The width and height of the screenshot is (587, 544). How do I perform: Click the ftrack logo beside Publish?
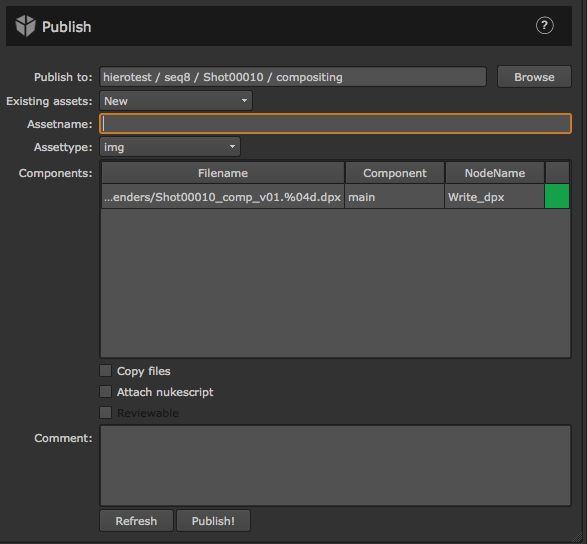[25, 26]
